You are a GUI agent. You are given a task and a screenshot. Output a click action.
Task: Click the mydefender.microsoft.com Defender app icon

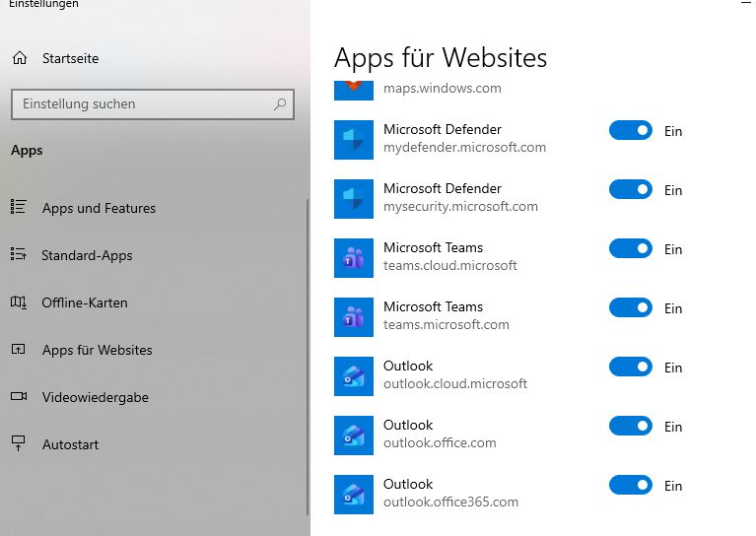(x=354, y=140)
